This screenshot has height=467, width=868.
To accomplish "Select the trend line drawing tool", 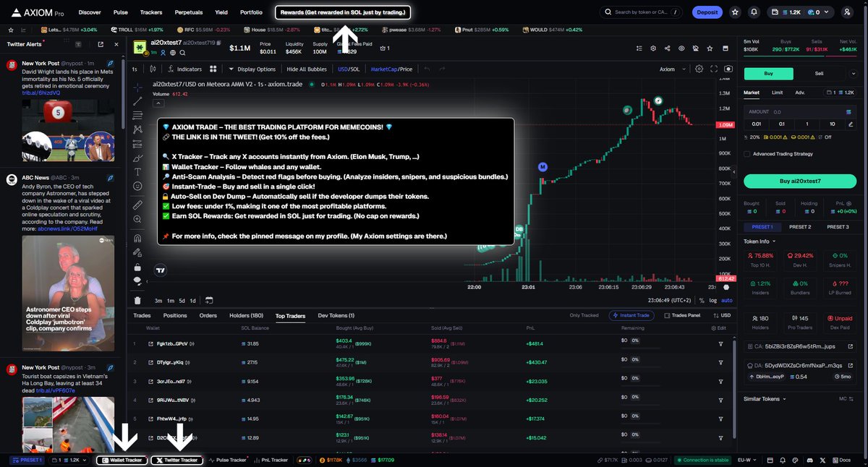I will point(138,100).
